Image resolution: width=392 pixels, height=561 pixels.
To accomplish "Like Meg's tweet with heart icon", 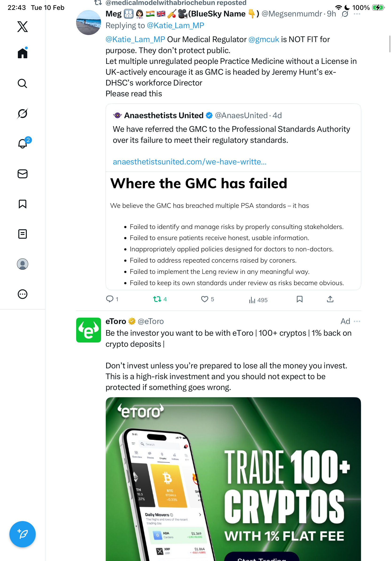I will pyautogui.click(x=204, y=299).
